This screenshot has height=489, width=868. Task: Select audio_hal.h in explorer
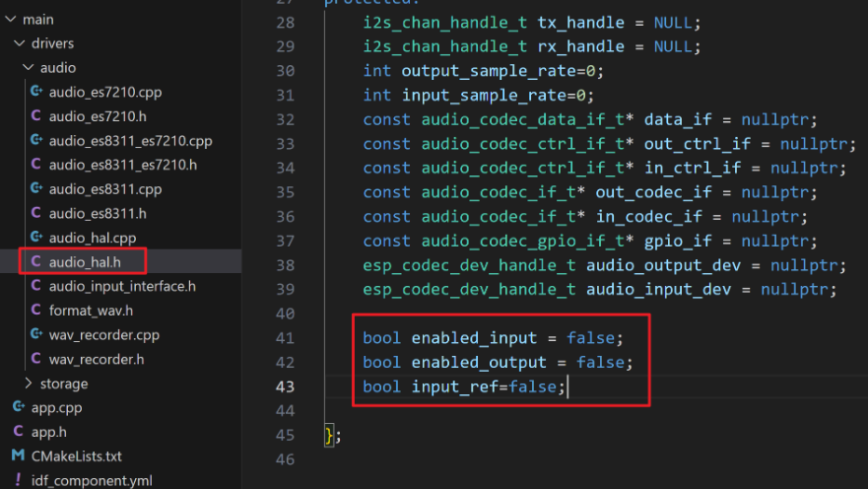[x=85, y=262]
